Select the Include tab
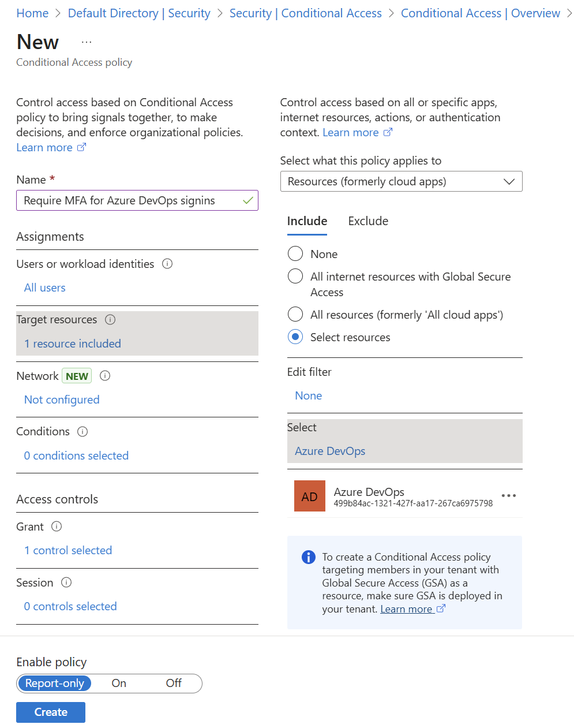The width and height of the screenshot is (574, 728). click(307, 221)
